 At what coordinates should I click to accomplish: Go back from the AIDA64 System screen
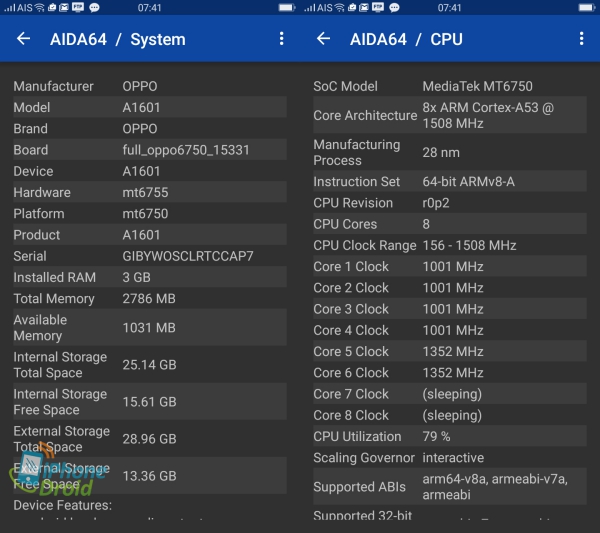coord(23,39)
